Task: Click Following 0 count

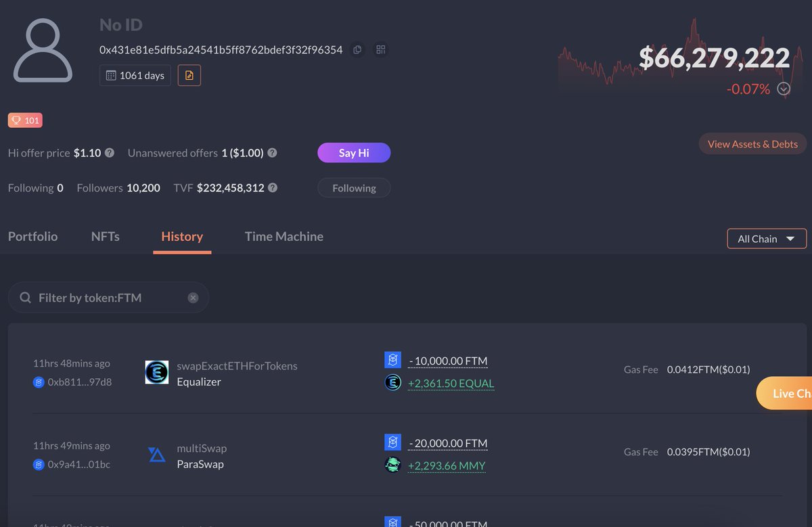Action: (x=36, y=188)
